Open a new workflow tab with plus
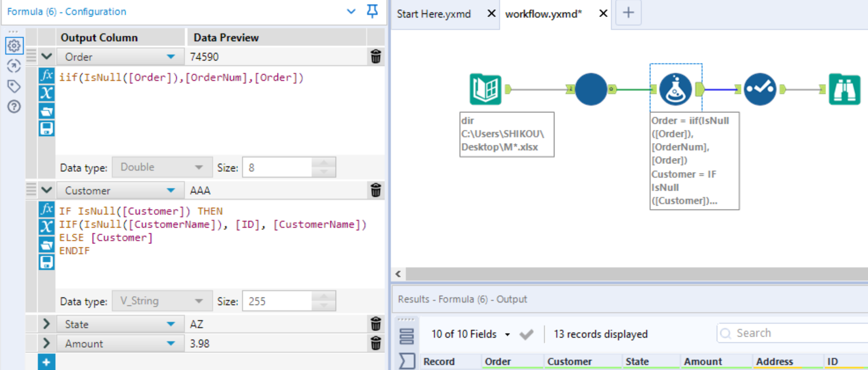Viewport: 868px width, 370px height. 628,13
